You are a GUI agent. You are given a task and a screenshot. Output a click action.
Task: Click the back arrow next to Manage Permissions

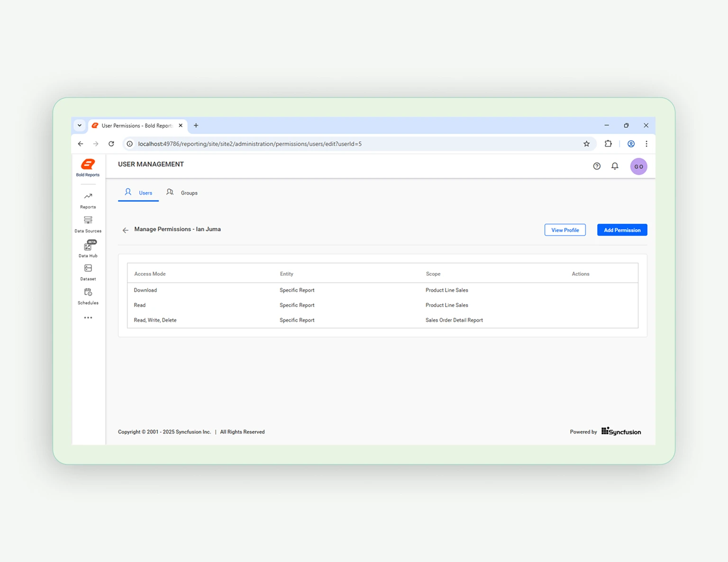(125, 230)
